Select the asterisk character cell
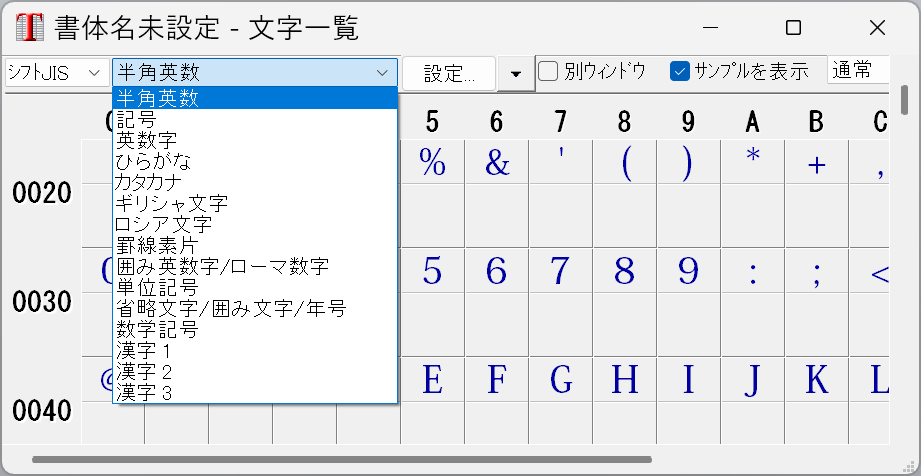Image resolution: width=921 pixels, height=476 pixels. point(752,163)
